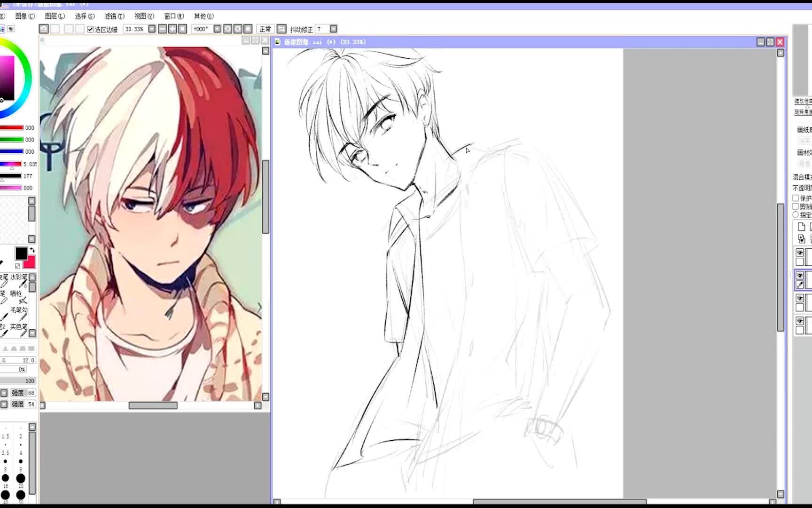Image resolution: width=812 pixels, height=508 pixels.
Task: Open the 滤镜(T) menu
Action: pyautogui.click(x=115, y=16)
